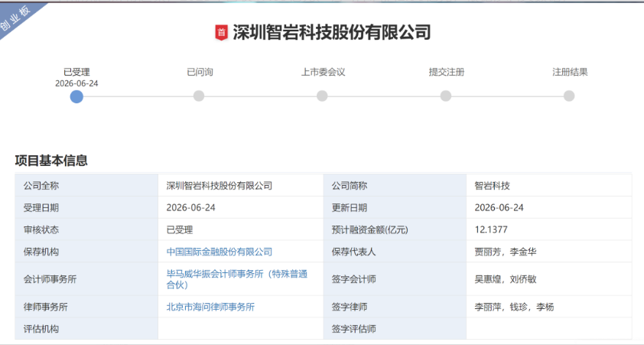Click the 上市委会议 stage label
This screenshot has width=644, height=345.
click(x=324, y=72)
